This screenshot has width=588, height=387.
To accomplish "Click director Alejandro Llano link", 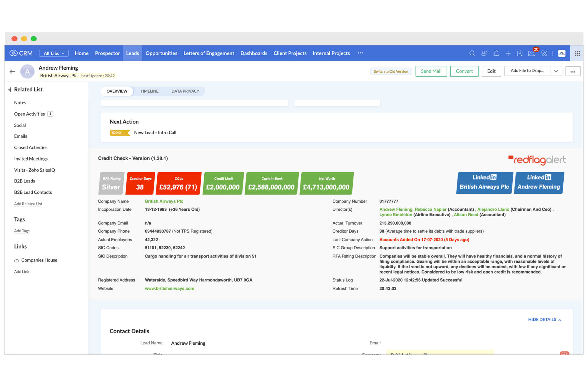I will tap(493, 210).
